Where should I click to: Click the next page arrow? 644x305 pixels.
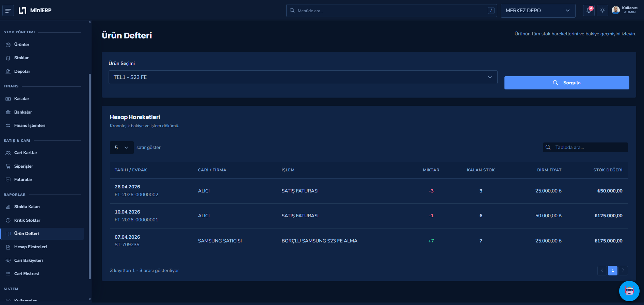point(623,270)
